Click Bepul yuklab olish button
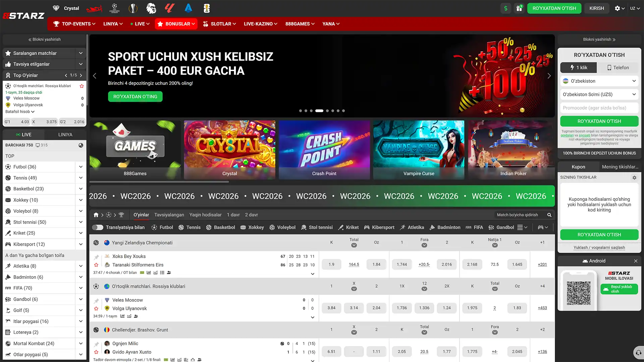This screenshot has height=362, width=644. [x=619, y=289]
